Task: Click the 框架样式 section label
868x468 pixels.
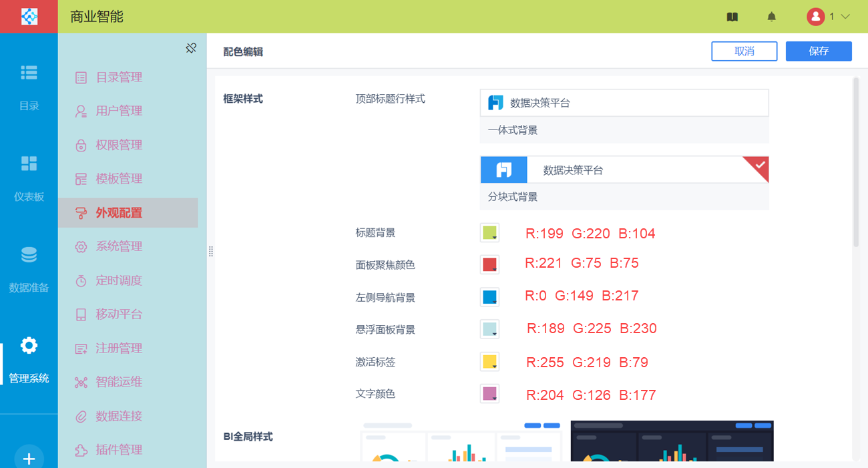Action: point(243,99)
